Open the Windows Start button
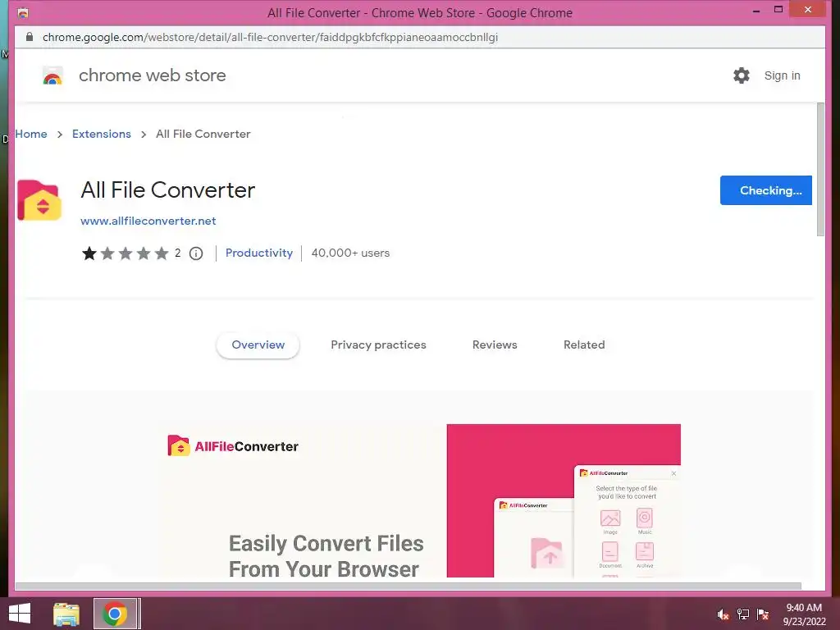The height and width of the screenshot is (630, 840). [x=20, y=614]
